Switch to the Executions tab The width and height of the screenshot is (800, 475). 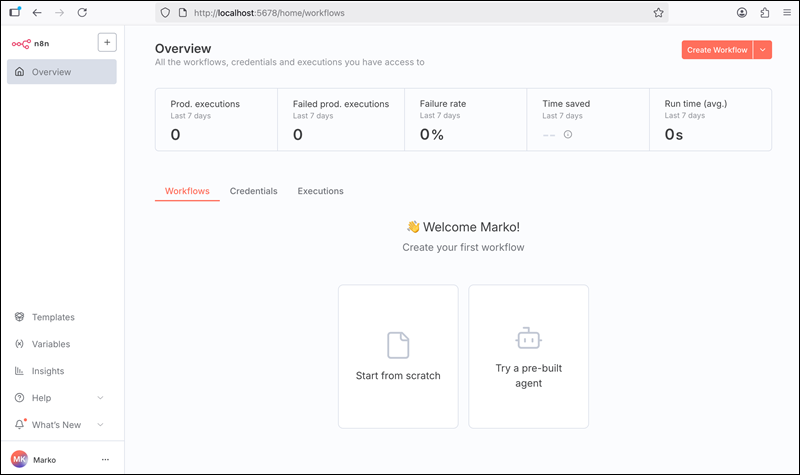[320, 191]
